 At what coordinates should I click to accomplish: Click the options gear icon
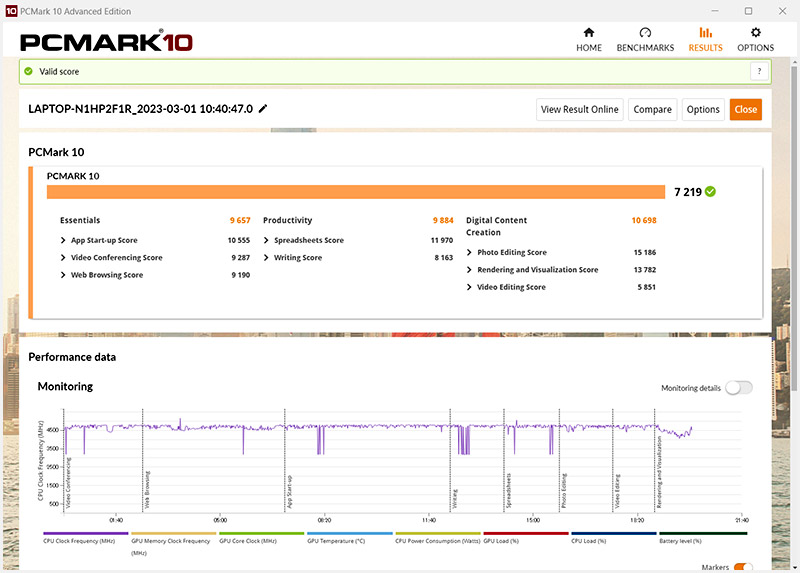[756, 33]
